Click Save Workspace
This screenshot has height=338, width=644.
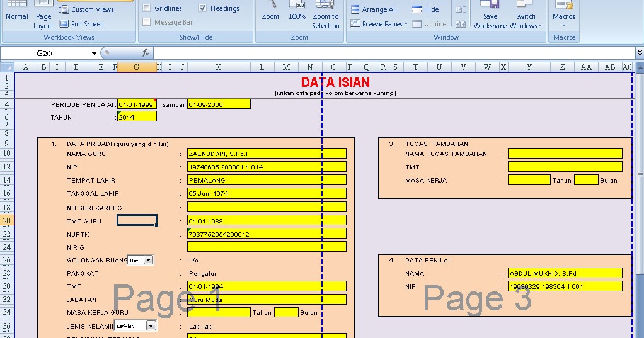pos(490,14)
